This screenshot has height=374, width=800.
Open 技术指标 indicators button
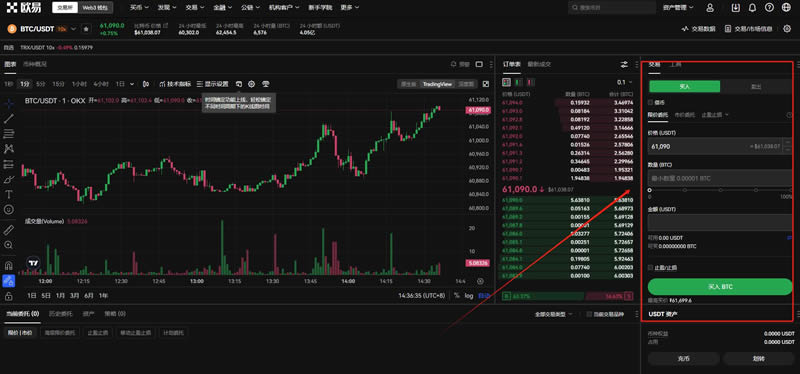175,84
